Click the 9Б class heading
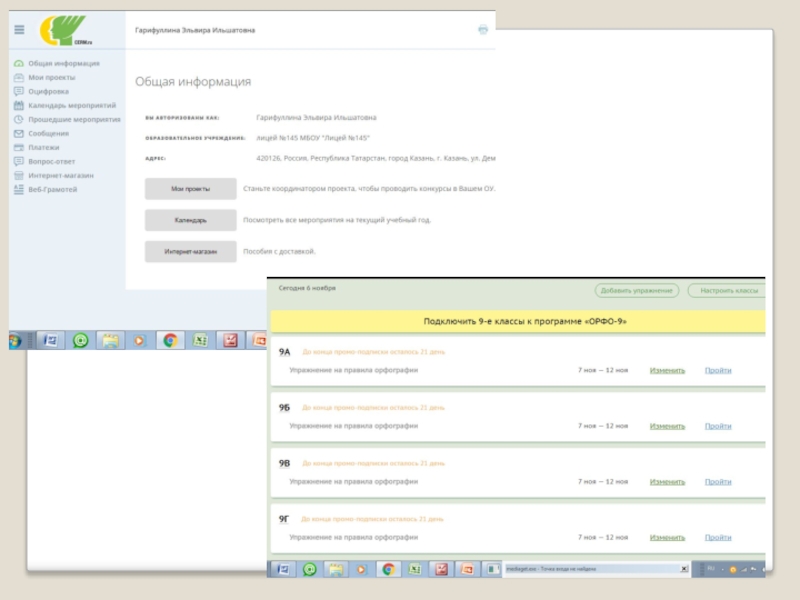 (x=284, y=408)
